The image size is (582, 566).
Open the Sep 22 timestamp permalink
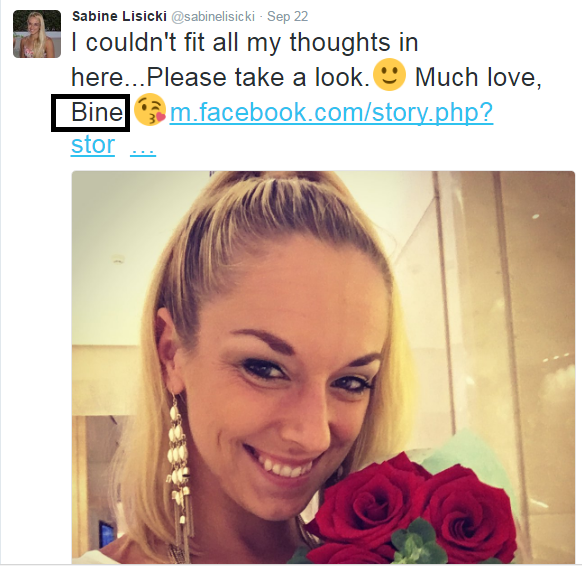[288, 17]
